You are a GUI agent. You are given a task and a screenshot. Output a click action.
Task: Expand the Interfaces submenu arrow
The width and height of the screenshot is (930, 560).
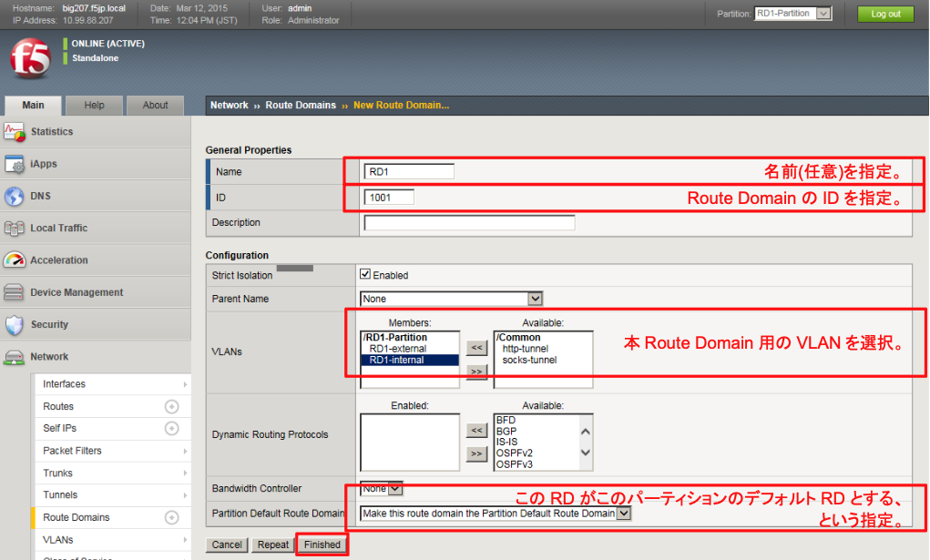[x=185, y=384]
